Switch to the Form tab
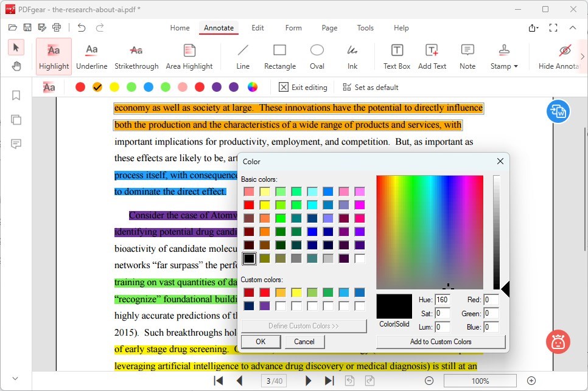The height and width of the screenshot is (391, 588). click(293, 28)
